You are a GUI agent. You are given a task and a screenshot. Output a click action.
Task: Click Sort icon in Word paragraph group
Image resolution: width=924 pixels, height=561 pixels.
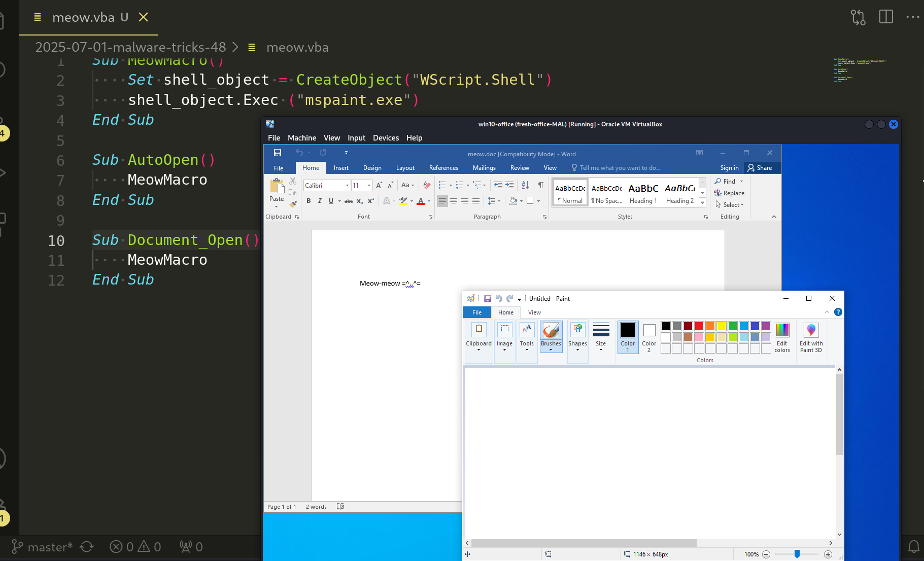click(525, 185)
